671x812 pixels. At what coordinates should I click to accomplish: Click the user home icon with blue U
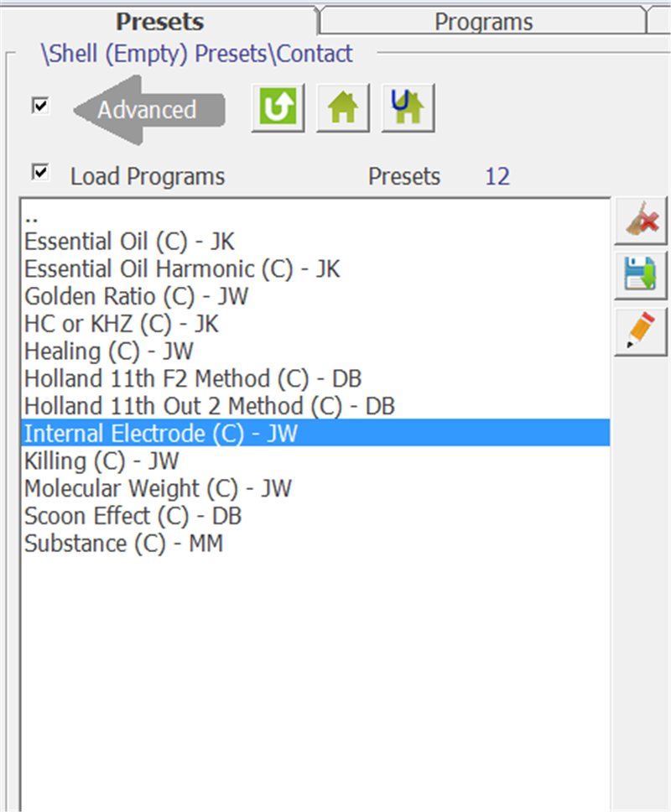[408, 108]
